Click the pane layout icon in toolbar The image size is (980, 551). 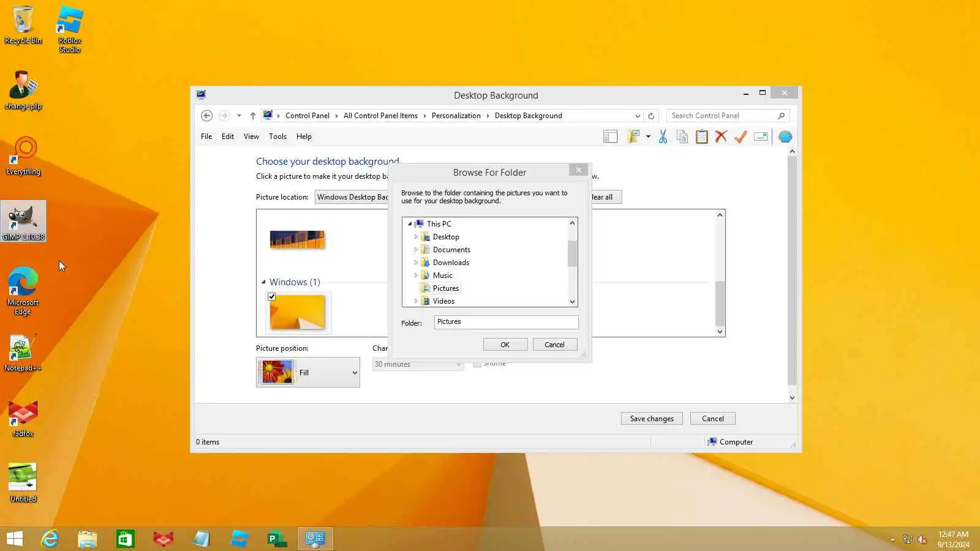(x=610, y=137)
